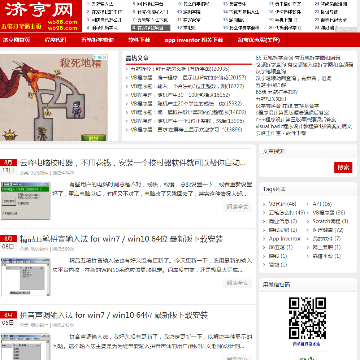The width and height of the screenshot is (360, 360).
Task: Select the Scratch tag in the Tags list
Action: tap(330, 221)
